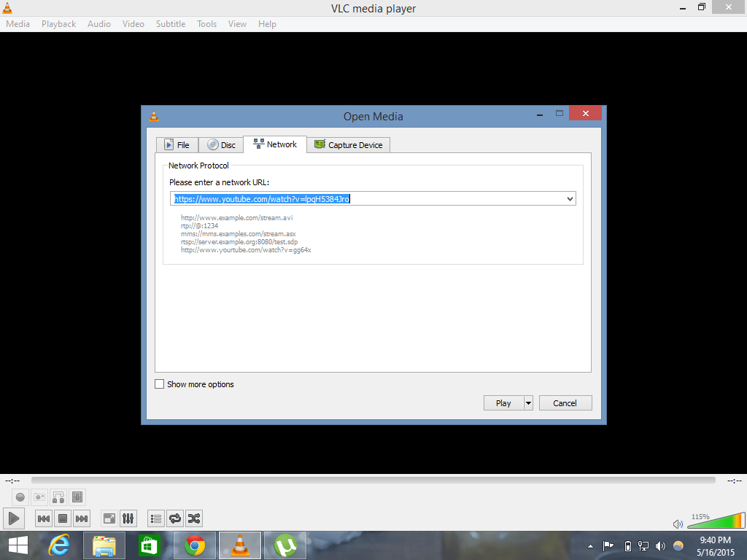
Task: Switch to the File tab
Action: [177, 145]
